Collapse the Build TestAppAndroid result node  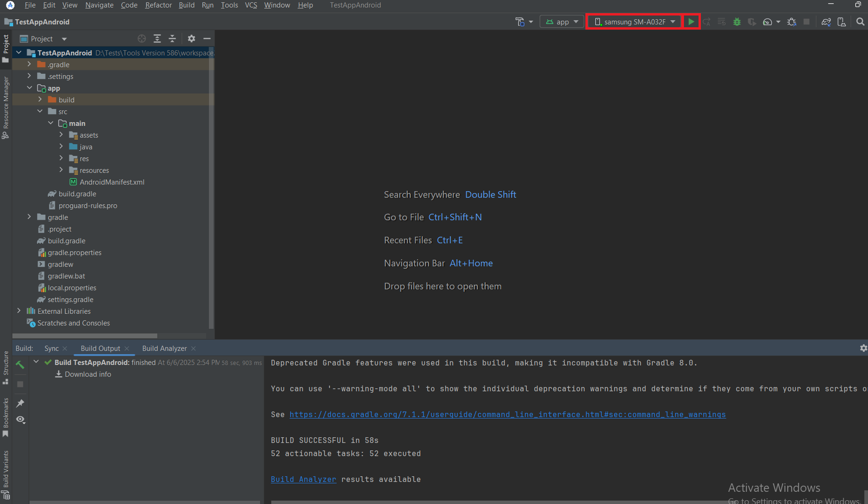pos(36,362)
